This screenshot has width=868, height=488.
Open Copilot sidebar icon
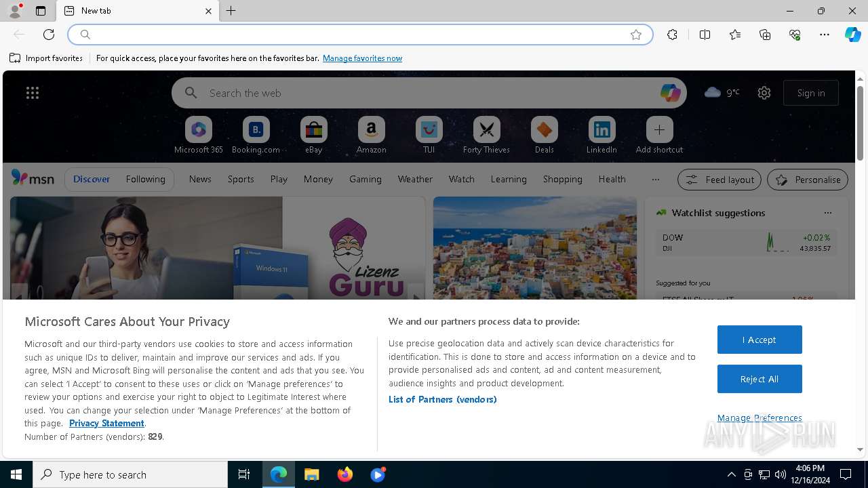click(853, 35)
